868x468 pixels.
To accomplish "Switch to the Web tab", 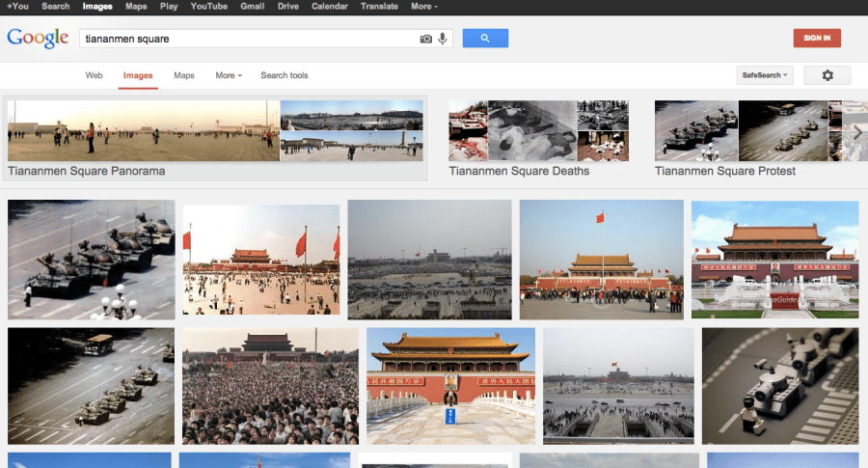I will [x=94, y=75].
